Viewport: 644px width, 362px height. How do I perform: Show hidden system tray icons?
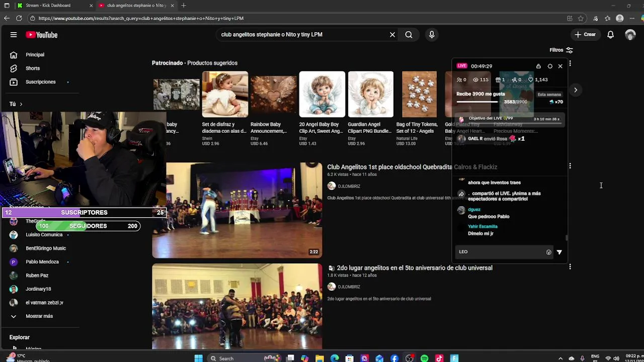(560, 358)
